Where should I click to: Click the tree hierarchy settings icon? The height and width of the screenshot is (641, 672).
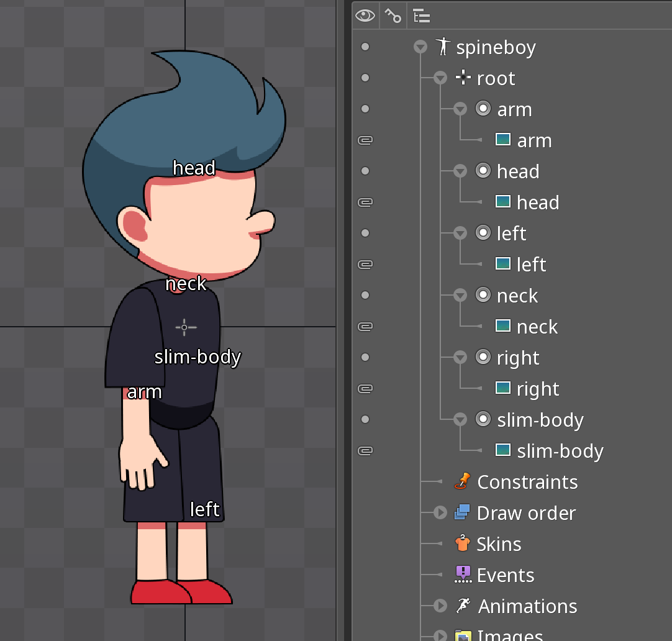point(421,16)
